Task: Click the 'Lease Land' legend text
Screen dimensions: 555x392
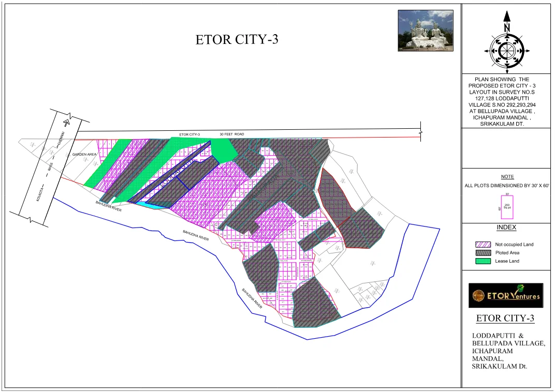Action: [x=507, y=261]
